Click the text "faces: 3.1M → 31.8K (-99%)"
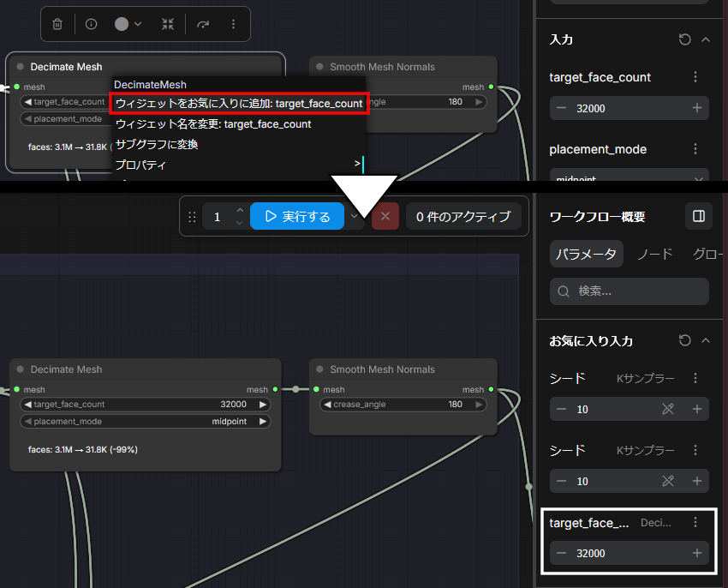 [x=82, y=449]
